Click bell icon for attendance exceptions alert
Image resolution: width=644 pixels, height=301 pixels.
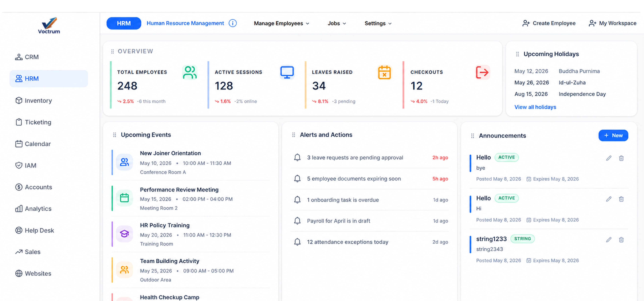pyautogui.click(x=297, y=242)
